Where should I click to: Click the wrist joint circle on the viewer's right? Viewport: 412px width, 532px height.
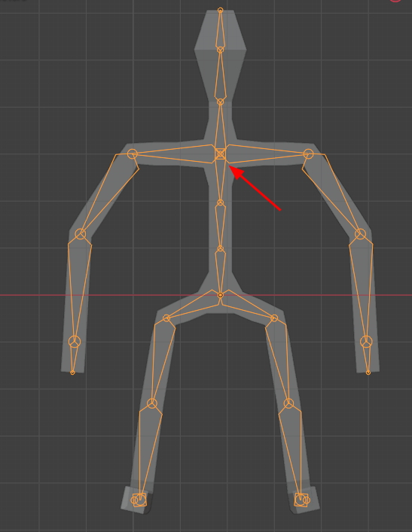point(366,342)
